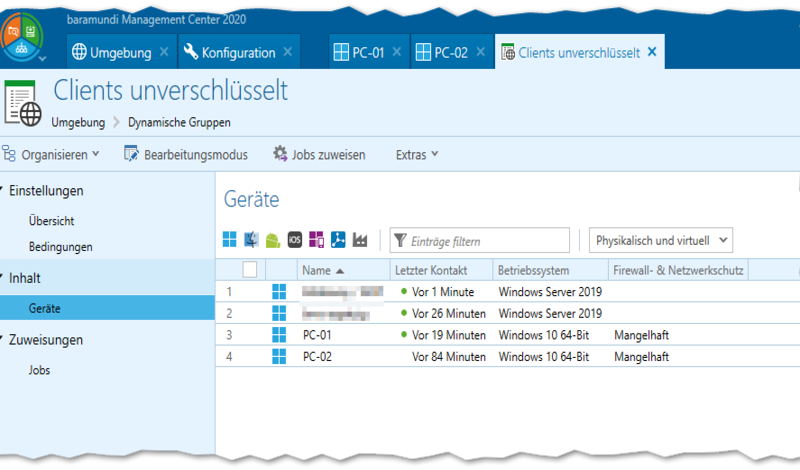800x470 pixels.
Task: Click 'Vor 1 Minute' cell
Action: 443,292
